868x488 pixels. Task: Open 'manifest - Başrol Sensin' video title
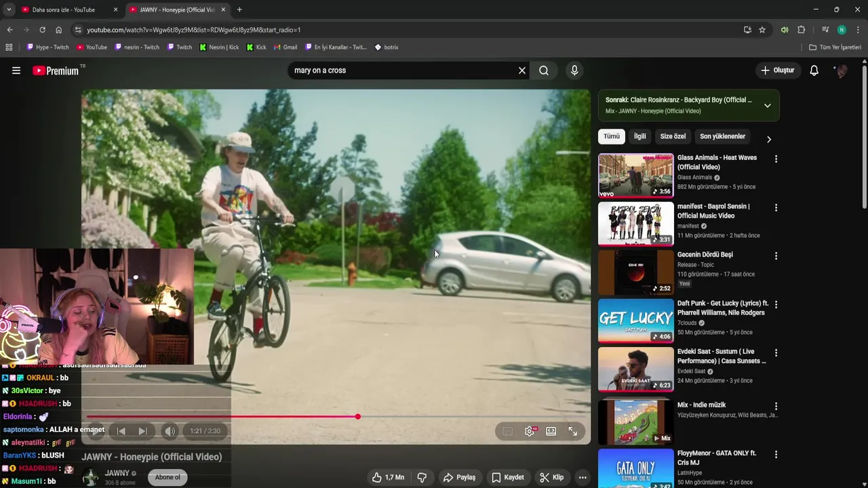713,211
